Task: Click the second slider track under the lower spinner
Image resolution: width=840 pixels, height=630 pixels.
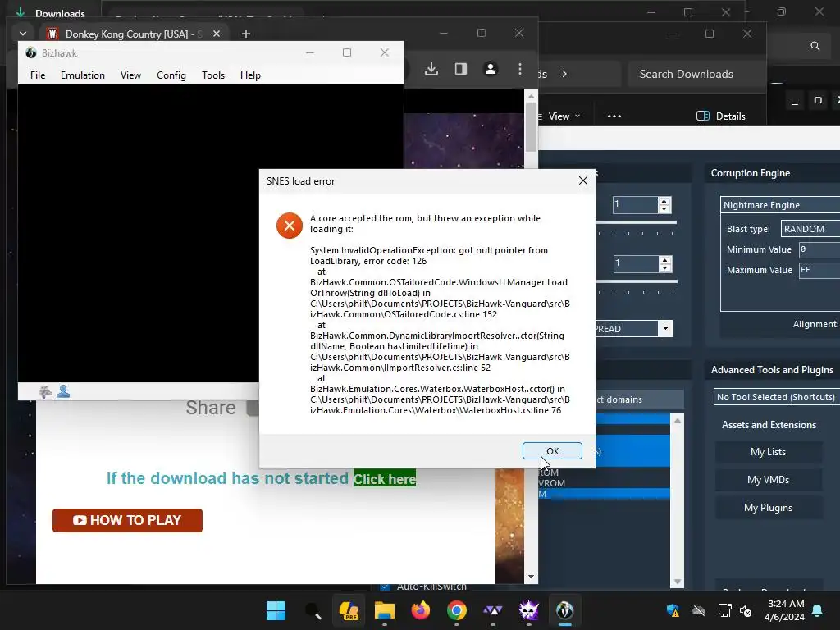Action: (x=637, y=281)
